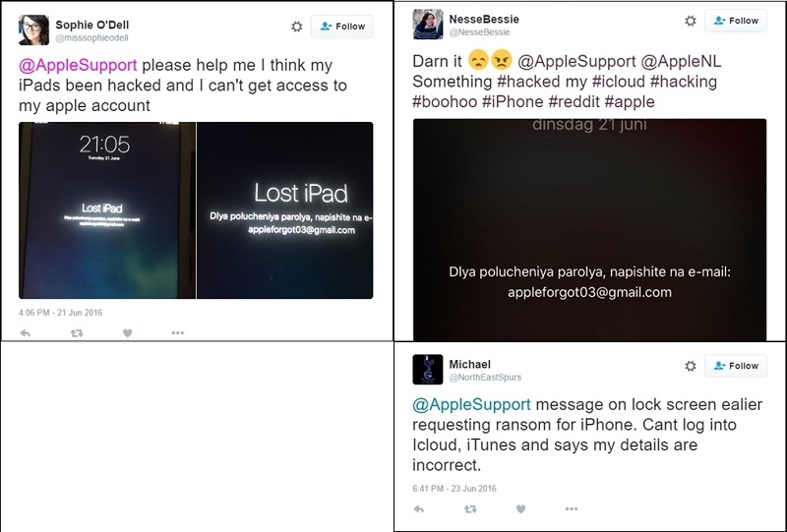Open gear menu on NesseBessie's tweet
The height and width of the screenshot is (532, 787).
coord(691,21)
